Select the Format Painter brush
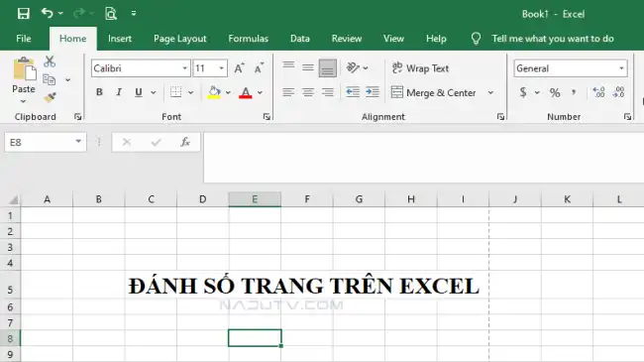The image size is (644, 362). (50, 97)
